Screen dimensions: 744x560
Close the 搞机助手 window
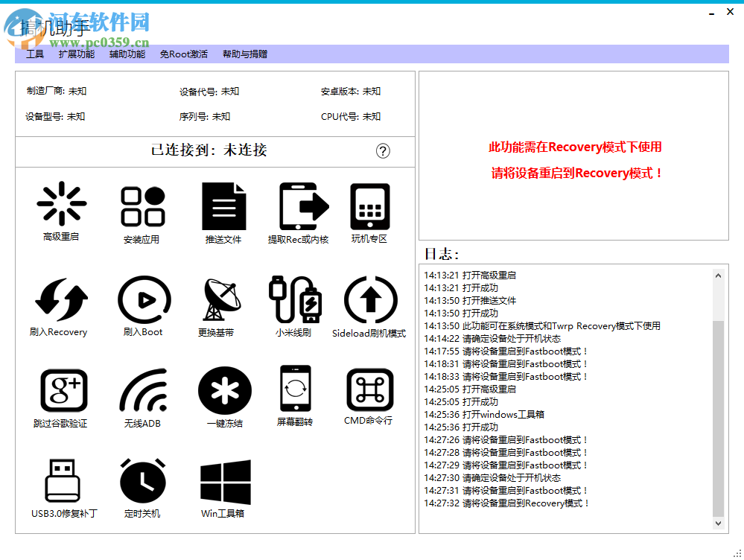[x=731, y=12]
